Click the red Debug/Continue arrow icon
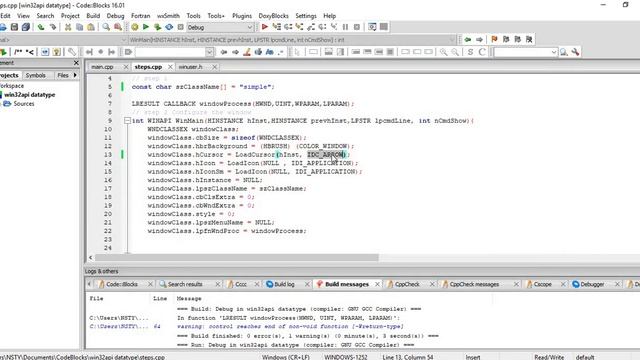 pyautogui.click(x=264, y=27)
